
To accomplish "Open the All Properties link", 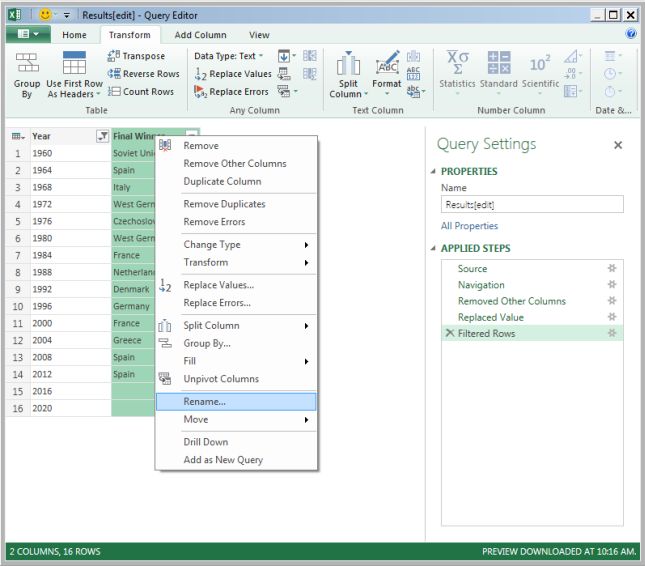I will coord(469,226).
